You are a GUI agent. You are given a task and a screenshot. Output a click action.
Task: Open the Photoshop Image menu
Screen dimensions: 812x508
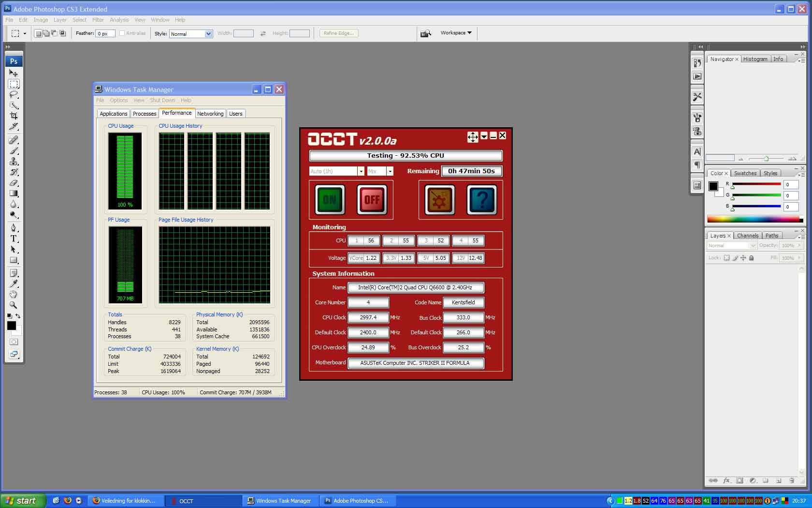[x=41, y=20]
